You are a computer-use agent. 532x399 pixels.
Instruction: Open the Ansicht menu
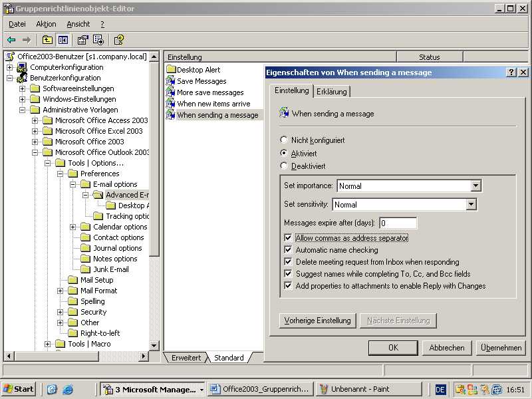(78, 24)
